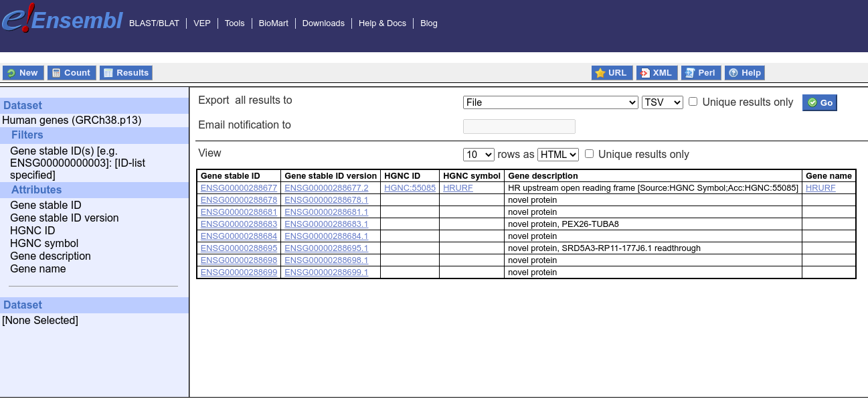The image size is (868, 403).
Task: Open BioMart Help button
Action: point(745,73)
